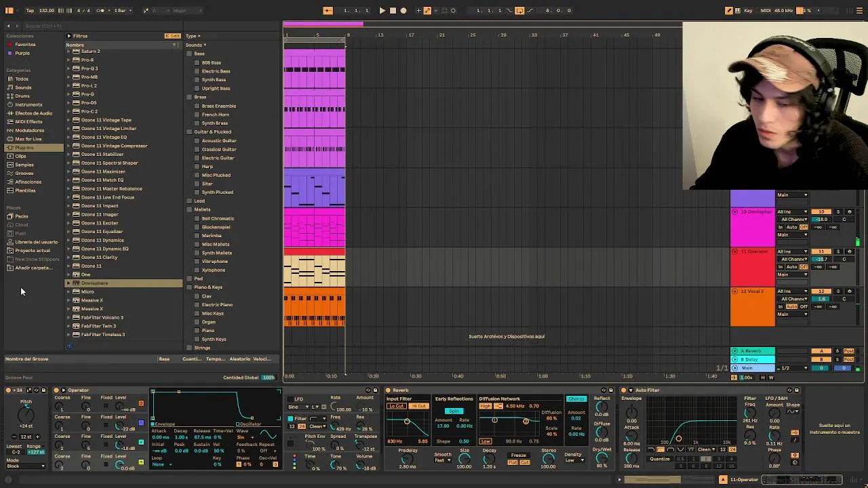Screen dimensions: 868x488
Task: Set 11 Operator monitor to Auto
Action: tap(791, 267)
